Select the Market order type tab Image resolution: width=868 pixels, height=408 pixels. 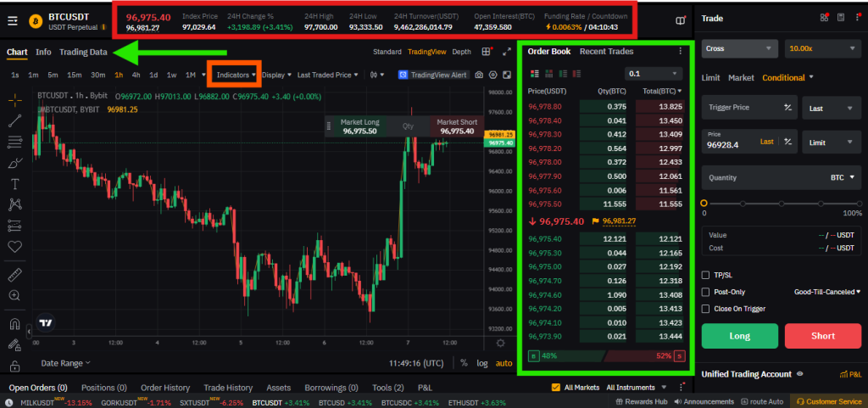[741, 78]
